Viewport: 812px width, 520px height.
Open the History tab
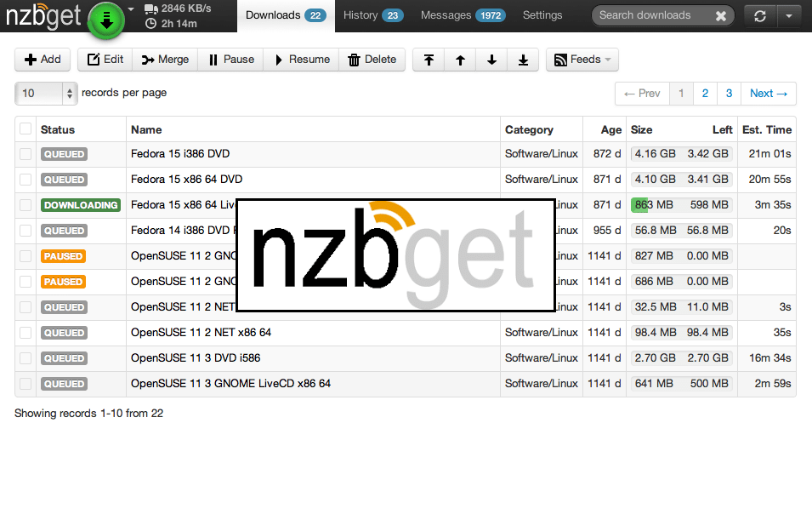coord(373,15)
